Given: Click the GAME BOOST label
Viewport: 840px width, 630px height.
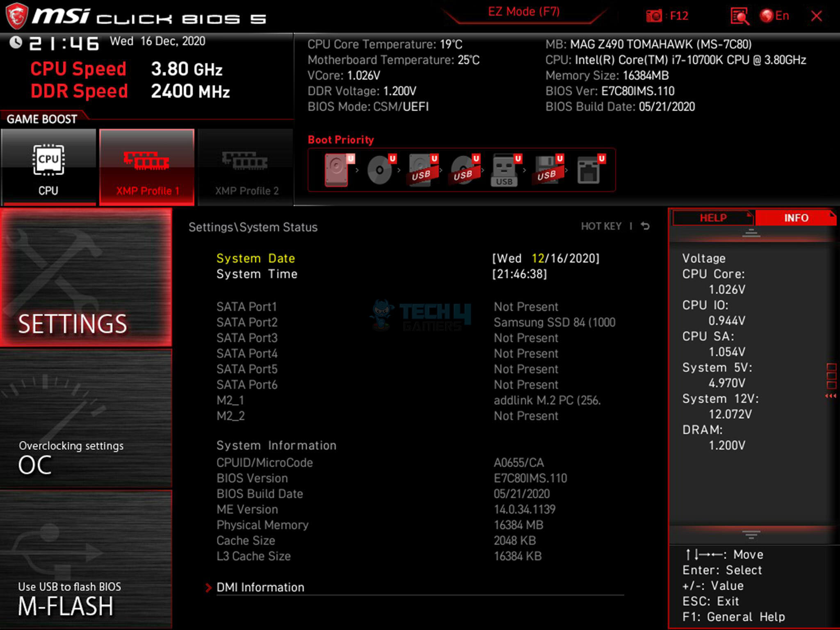Looking at the screenshot, I should point(42,119).
